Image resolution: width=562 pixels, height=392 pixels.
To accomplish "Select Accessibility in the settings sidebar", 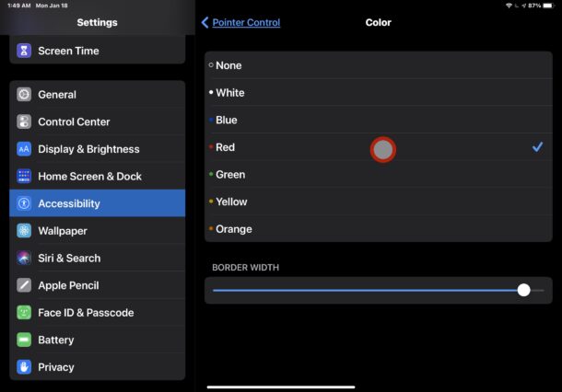I will pos(98,203).
